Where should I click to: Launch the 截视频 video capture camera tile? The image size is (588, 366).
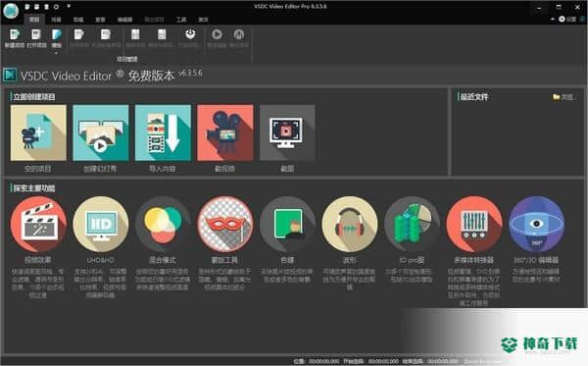coord(225,132)
